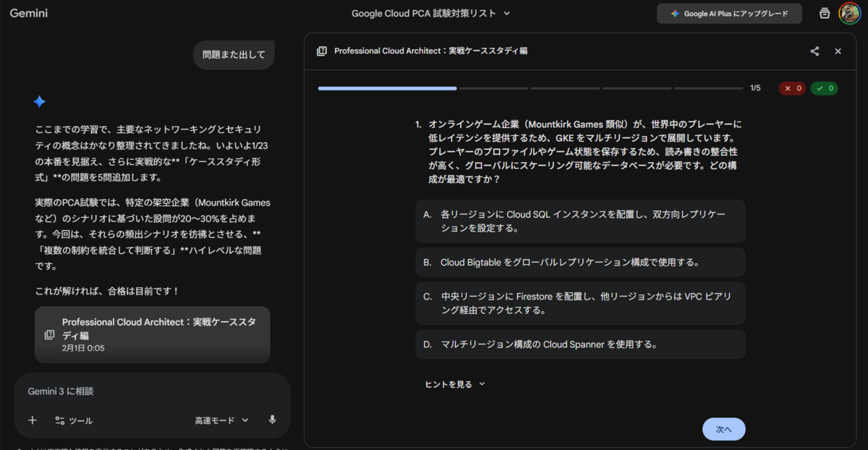Click the green correct count badge
The height and width of the screenshot is (450, 868).
click(x=824, y=88)
